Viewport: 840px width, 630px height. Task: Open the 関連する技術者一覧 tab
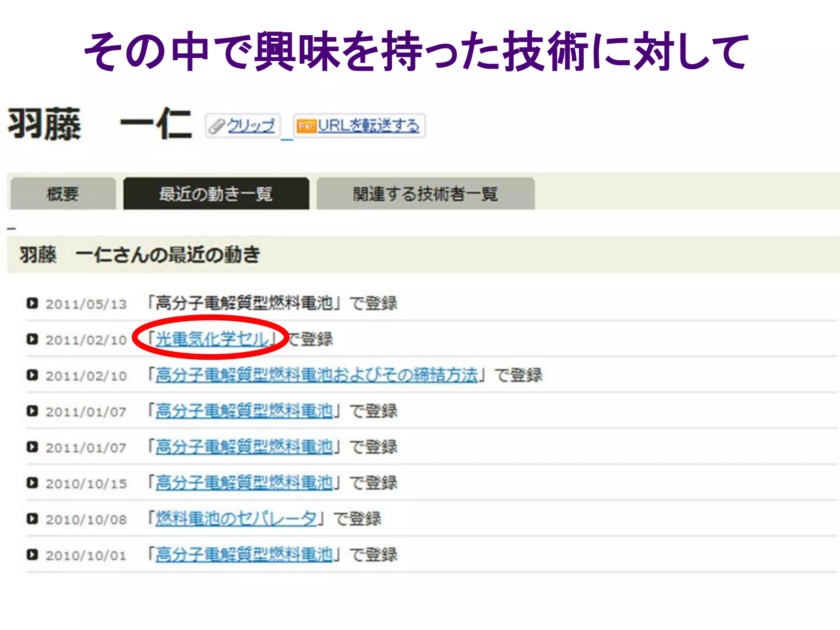(426, 194)
